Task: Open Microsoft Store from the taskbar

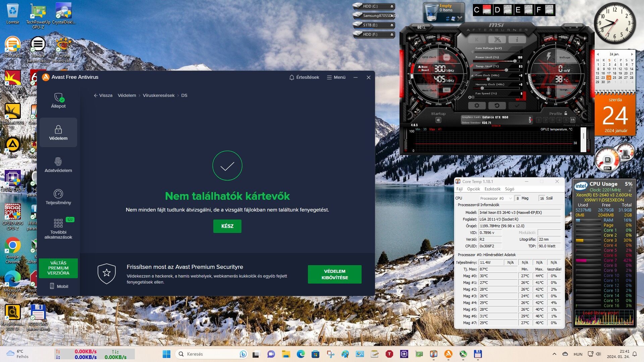Action: coord(315,354)
